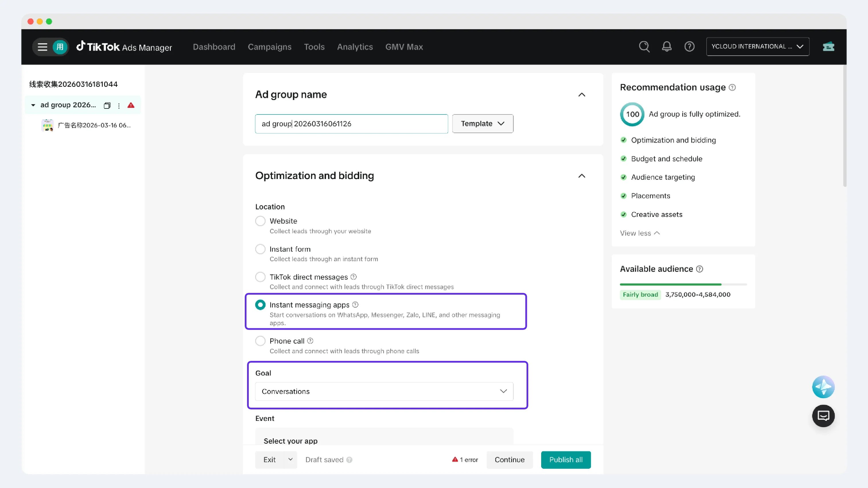Click info icon beside Recommendation usage
The image size is (868, 488).
[732, 88]
